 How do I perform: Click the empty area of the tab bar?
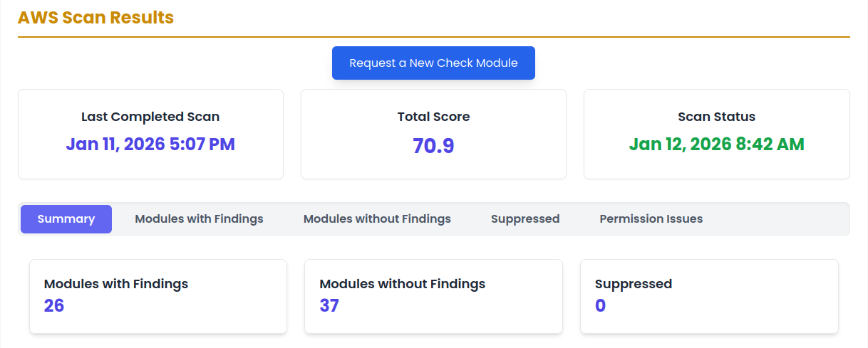[780, 219]
